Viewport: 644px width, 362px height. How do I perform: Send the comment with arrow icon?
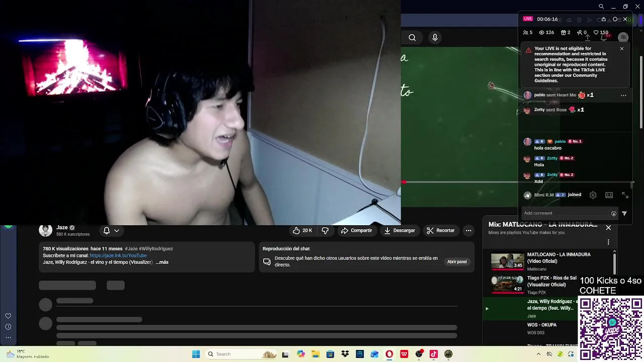624,213
